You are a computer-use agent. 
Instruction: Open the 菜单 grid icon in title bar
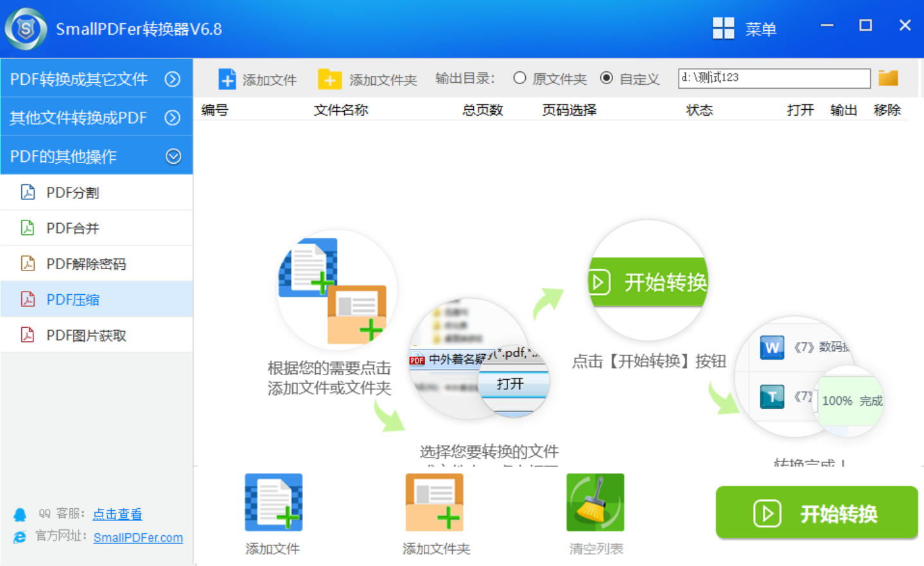[723, 28]
